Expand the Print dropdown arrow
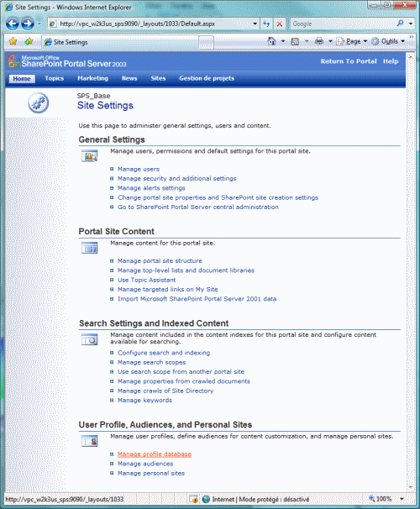Viewport: 420px width, 509px height. pyautogui.click(x=330, y=41)
